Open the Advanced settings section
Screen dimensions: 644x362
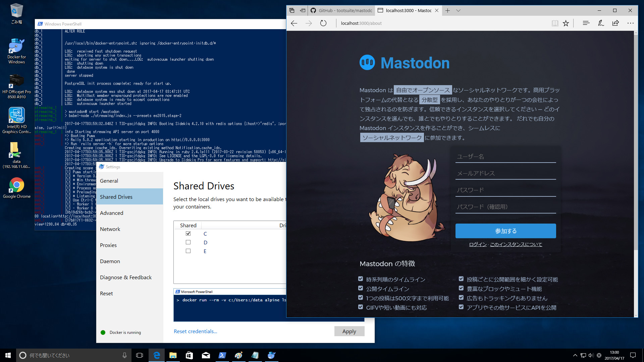[x=111, y=213]
